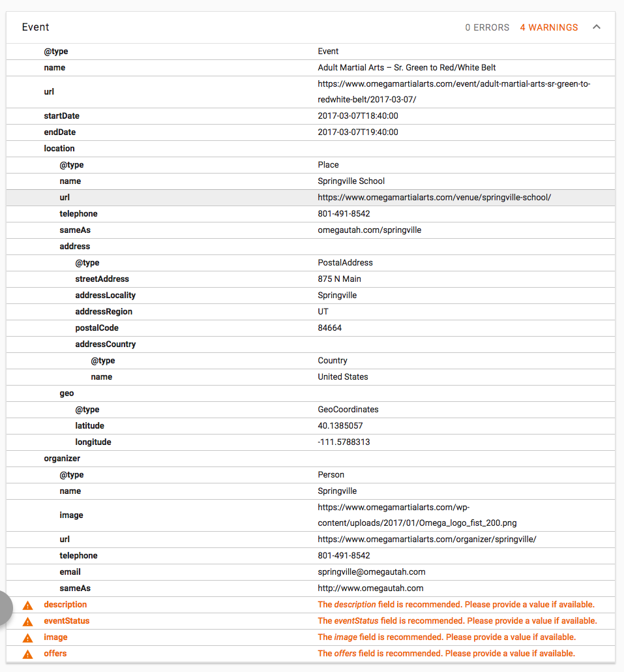Select the geo property row

click(x=67, y=393)
